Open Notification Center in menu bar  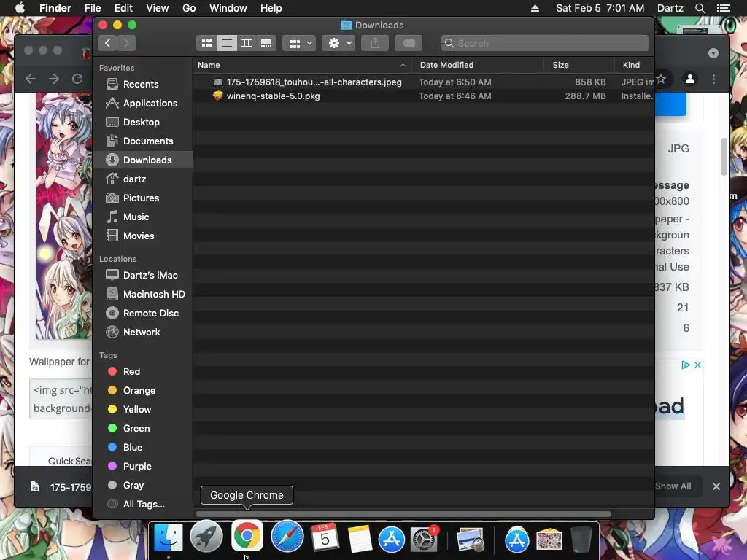click(723, 8)
